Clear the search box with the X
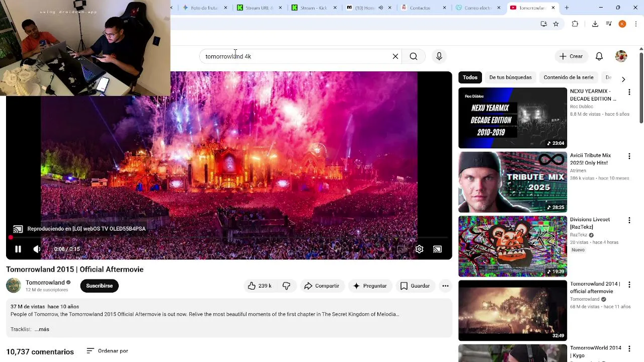This screenshot has width=644, height=362. (x=395, y=56)
